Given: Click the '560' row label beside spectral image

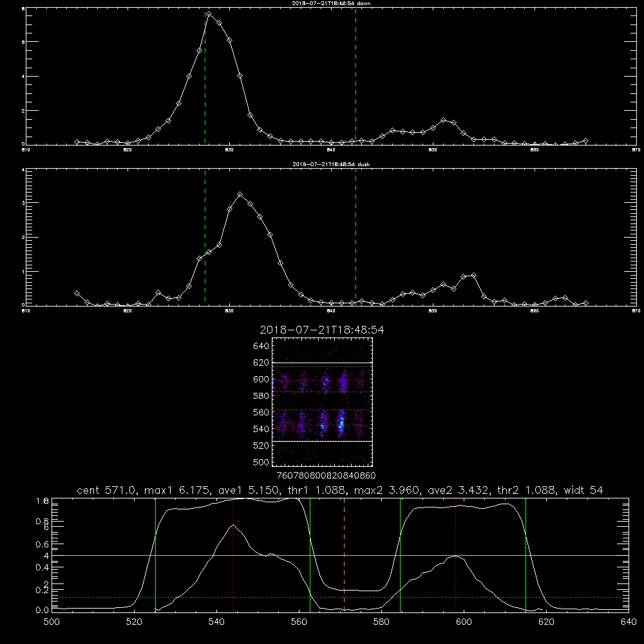Looking at the screenshot, I should (x=261, y=412).
